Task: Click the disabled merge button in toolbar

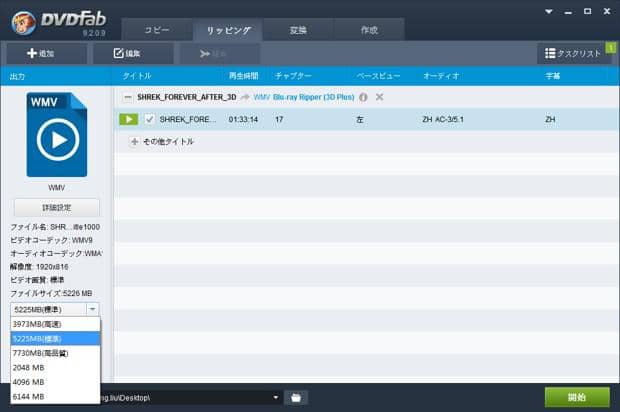Action: coord(220,53)
